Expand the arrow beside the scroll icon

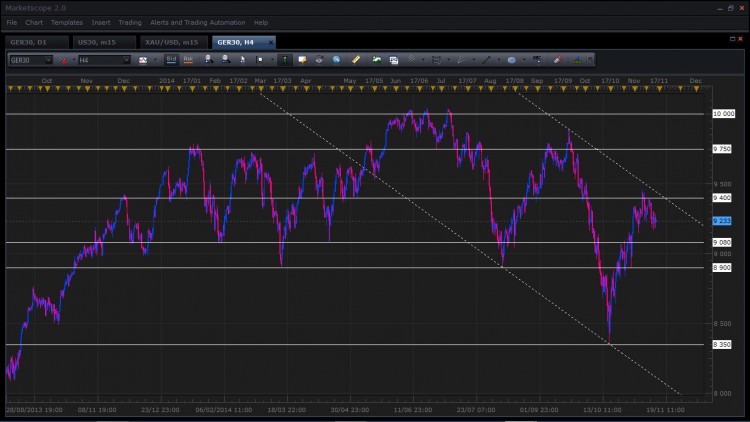click(272, 60)
